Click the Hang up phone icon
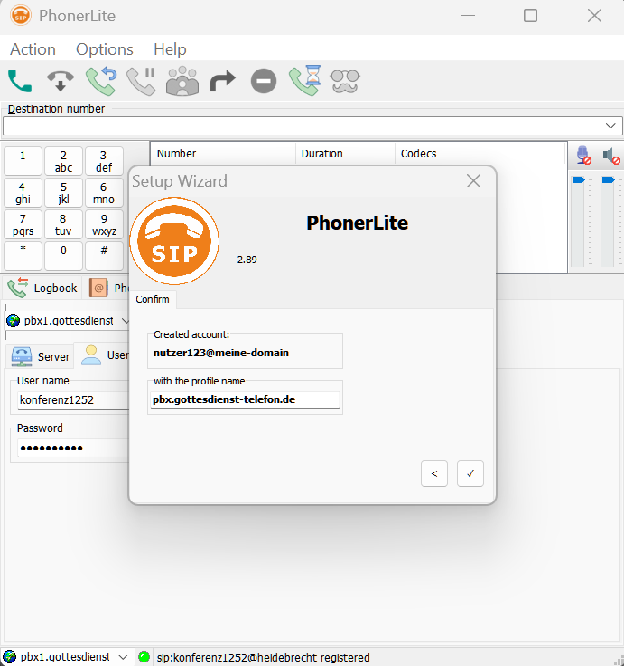Image resolution: width=624 pixels, height=666 pixels. (60, 81)
